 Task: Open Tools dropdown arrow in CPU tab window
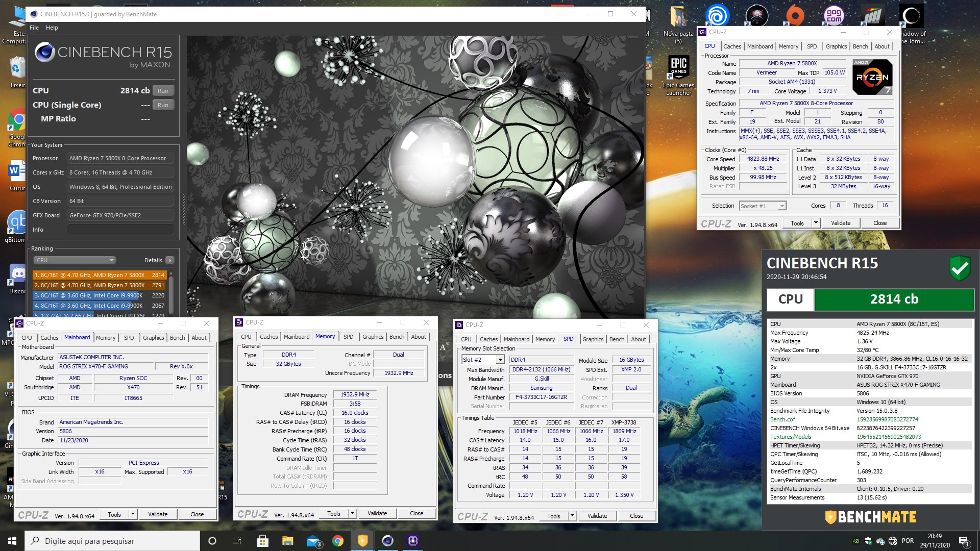pos(816,223)
